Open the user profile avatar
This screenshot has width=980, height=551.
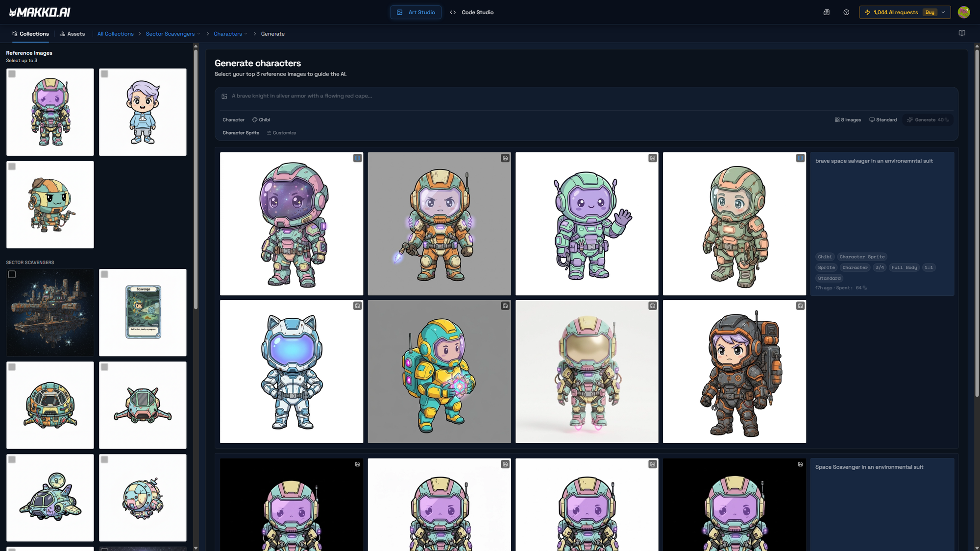963,12
